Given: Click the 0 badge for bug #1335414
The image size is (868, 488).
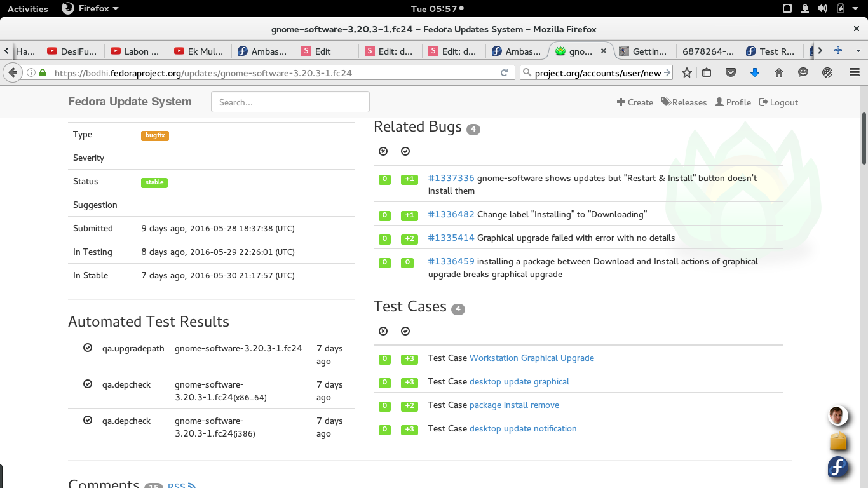Looking at the screenshot, I should pos(384,239).
